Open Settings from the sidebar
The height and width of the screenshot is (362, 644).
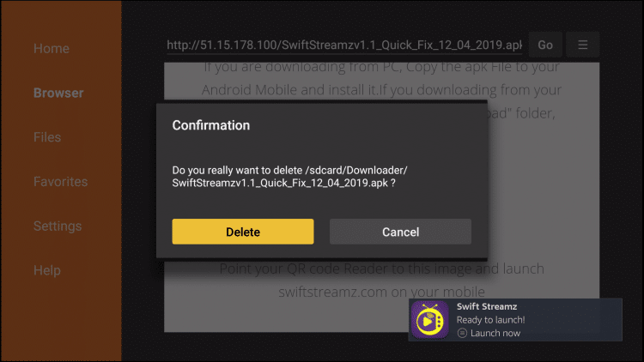tap(58, 226)
